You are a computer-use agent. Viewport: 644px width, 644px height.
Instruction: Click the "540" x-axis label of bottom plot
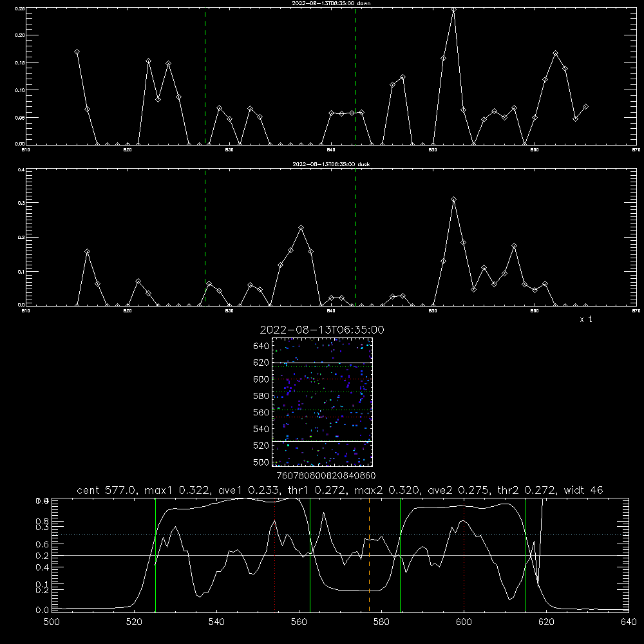coord(216,622)
